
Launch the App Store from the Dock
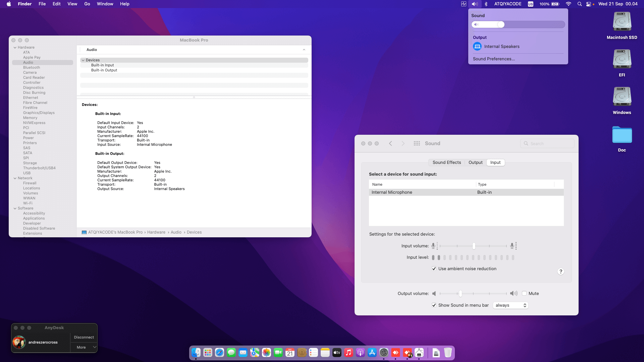point(372,353)
